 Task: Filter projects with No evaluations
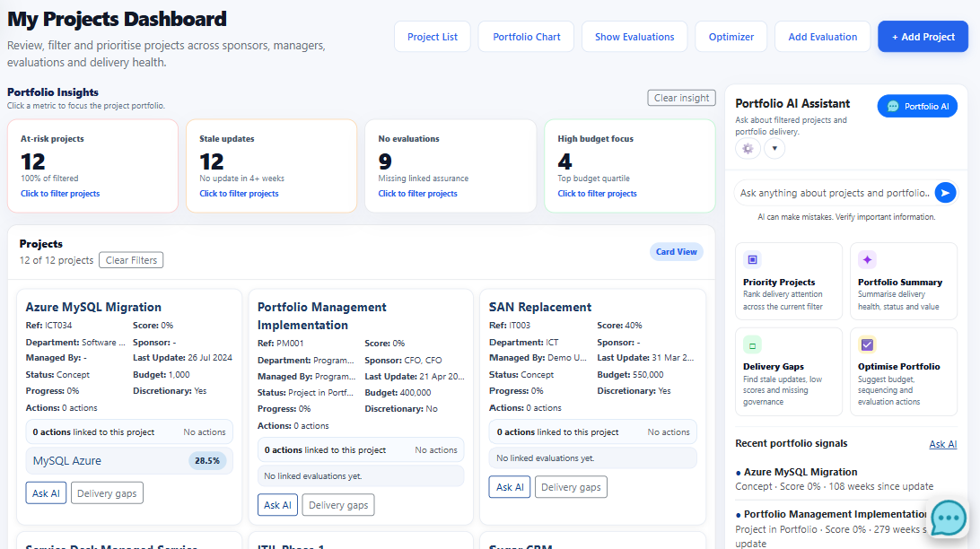451,166
